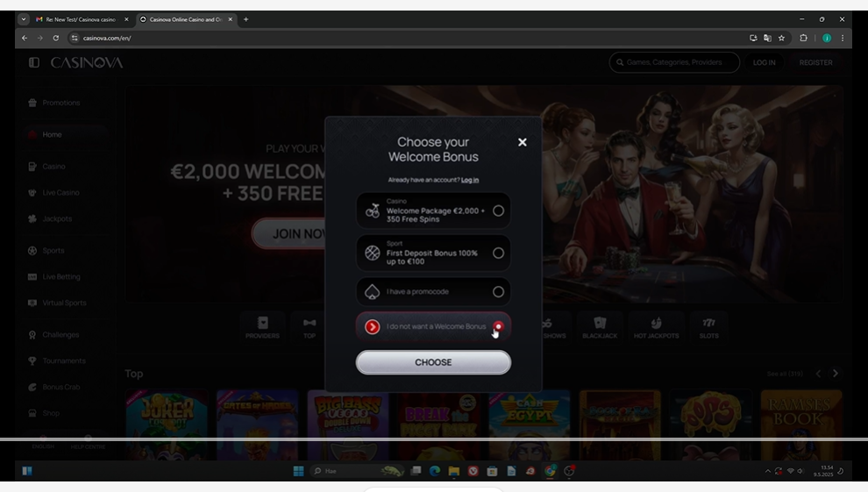
Task: Select the Casino Welcome Package radio button
Action: [498, 210]
